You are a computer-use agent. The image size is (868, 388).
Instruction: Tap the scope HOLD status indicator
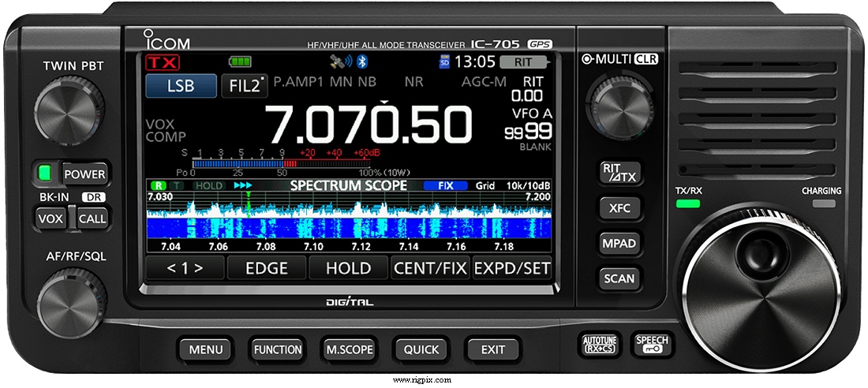click(x=209, y=185)
